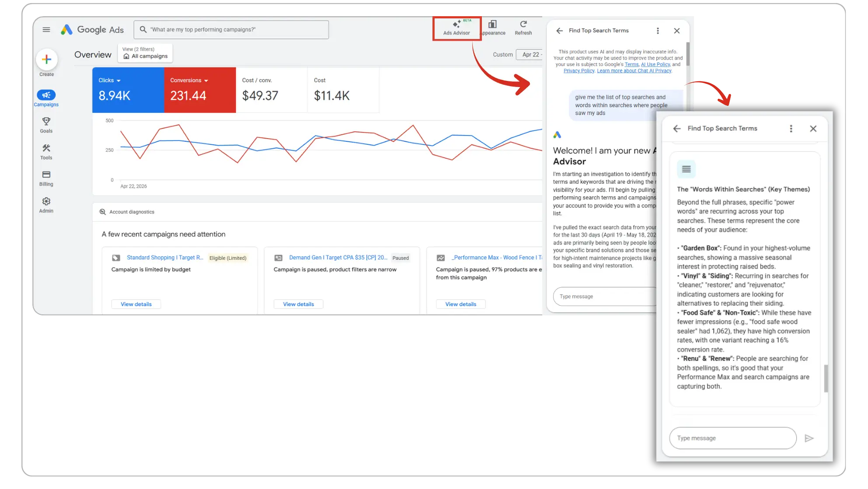Open the Privacy Policy link
868x489 pixels.
tap(579, 71)
